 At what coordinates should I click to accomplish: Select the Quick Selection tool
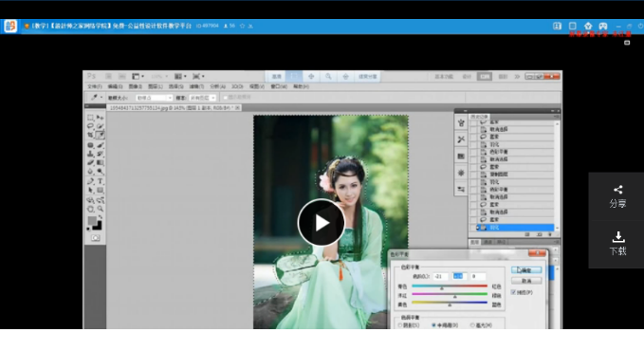tap(100, 126)
